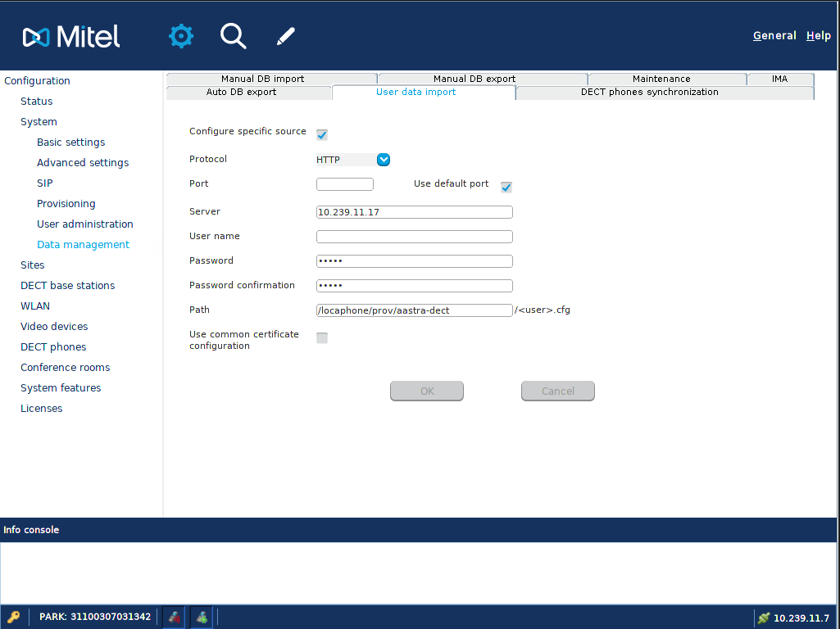
Task: Open configuration via the gear icon
Action: [180, 36]
